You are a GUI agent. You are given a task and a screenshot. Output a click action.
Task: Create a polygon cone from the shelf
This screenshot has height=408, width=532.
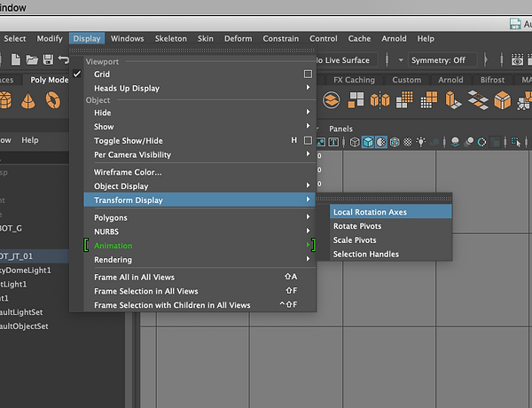(27, 101)
